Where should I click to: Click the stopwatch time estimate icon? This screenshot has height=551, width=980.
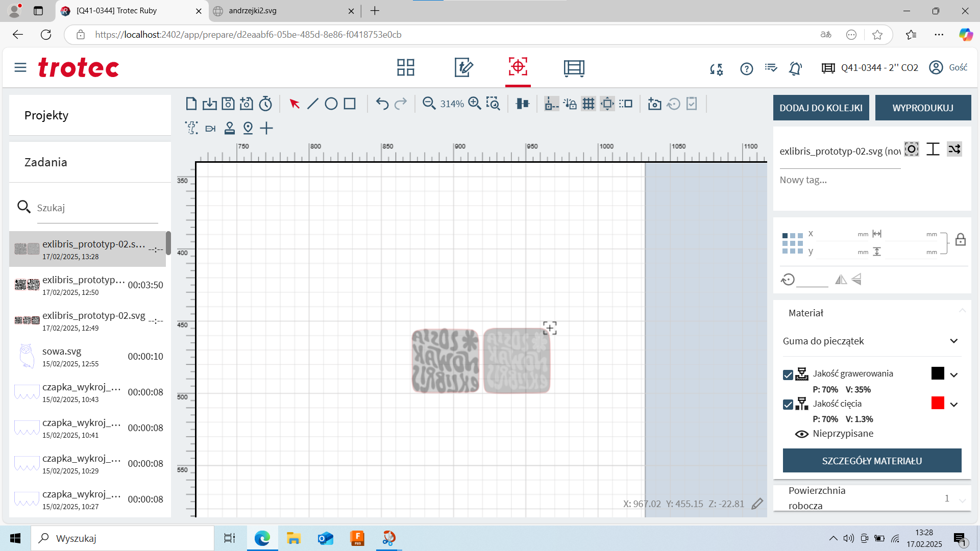265,104
